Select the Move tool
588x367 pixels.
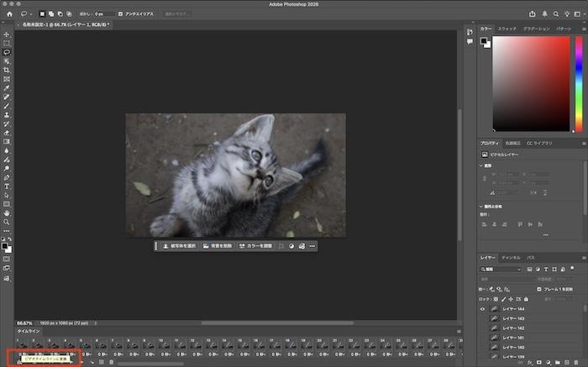coord(7,34)
